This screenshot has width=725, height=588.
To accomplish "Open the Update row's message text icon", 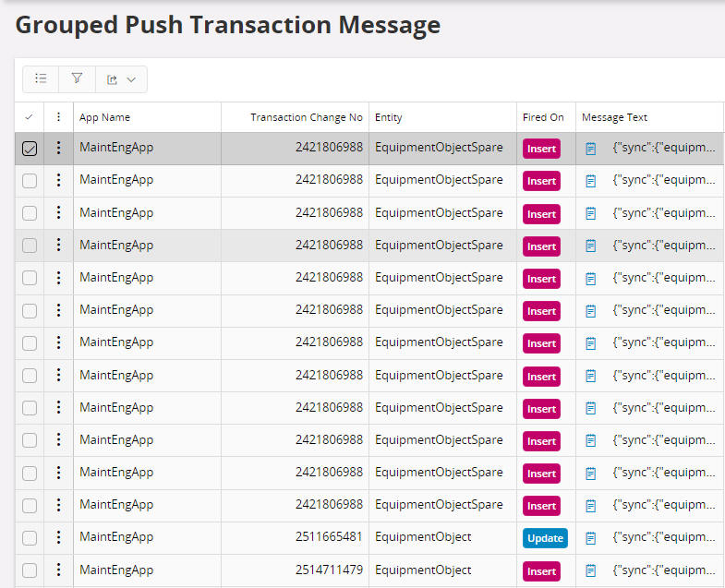I will [x=591, y=538].
